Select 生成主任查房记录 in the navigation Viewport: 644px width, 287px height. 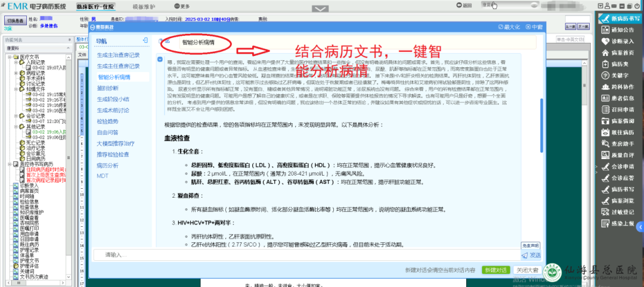pyautogui.click(x=118, y=65)
